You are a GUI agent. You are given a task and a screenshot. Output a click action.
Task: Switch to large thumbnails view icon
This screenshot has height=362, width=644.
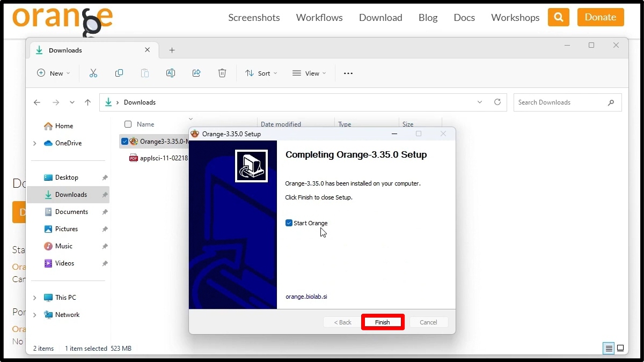click(x=620, y=349)
